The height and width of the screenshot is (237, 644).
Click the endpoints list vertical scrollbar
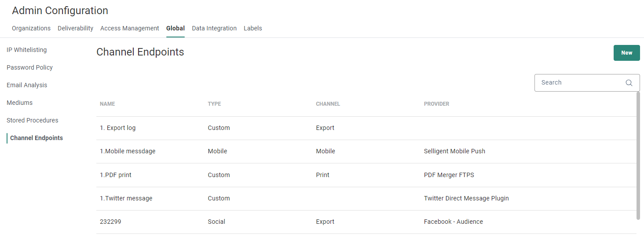(x=638, y=154)
